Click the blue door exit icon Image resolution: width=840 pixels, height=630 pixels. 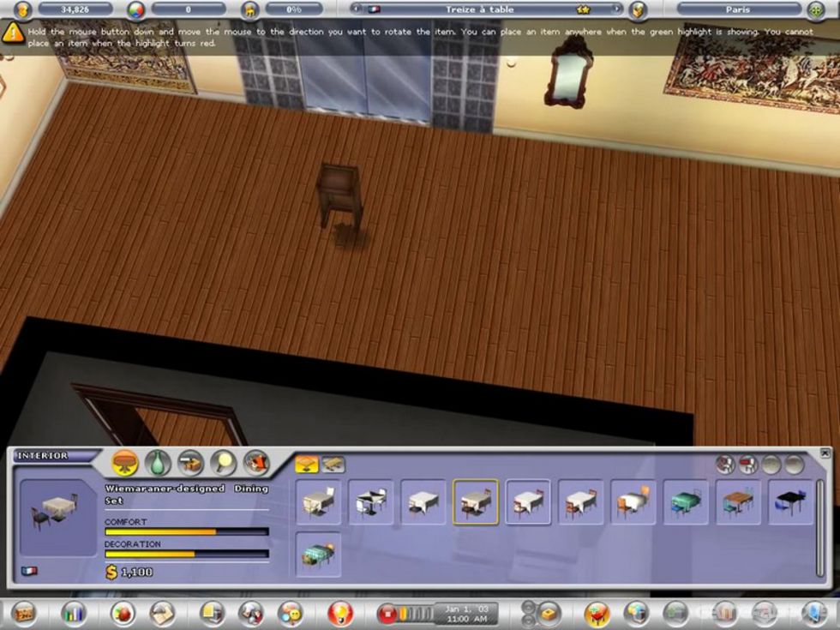coord(814,612)
